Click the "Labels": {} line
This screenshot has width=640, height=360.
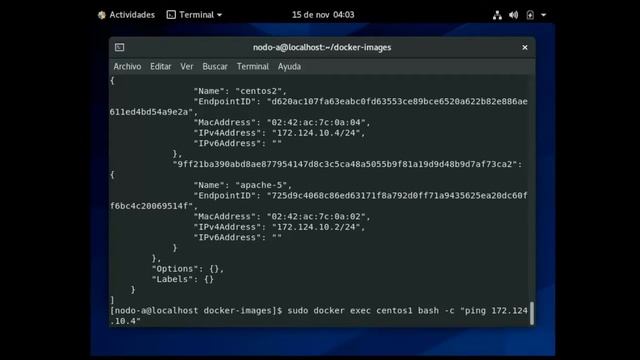(182, 279)
